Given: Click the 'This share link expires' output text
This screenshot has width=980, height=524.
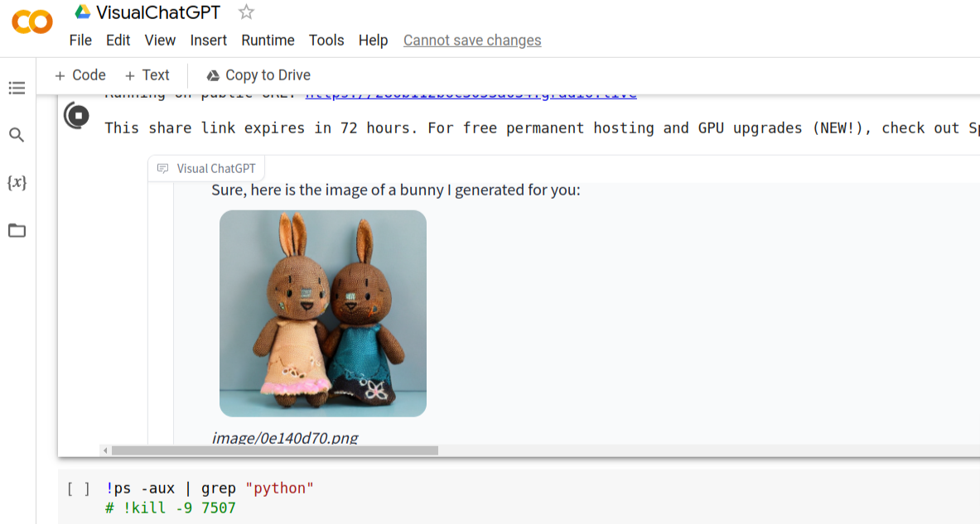Looking at the screenshot, I should coord(542,128).
